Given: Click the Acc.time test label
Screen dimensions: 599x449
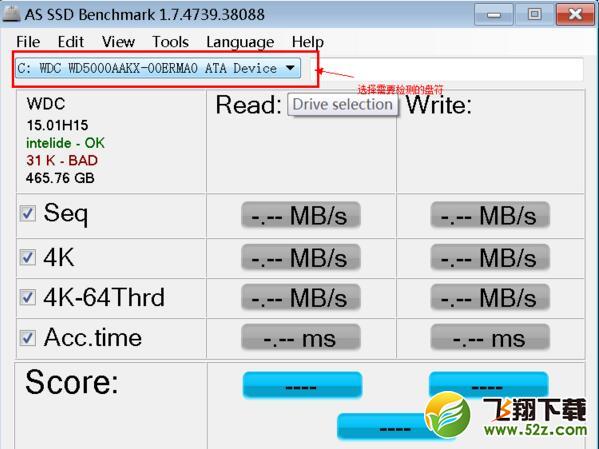Looking at the screenshot, I should pos(92,338).
